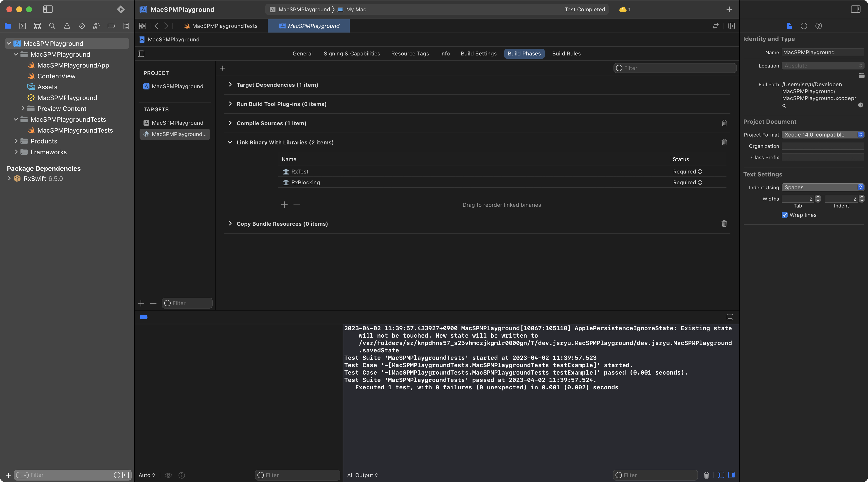This screenshot has height=482, width=868.
Task: Open the Test navigator diamond icon
Action: pos(82,26)
